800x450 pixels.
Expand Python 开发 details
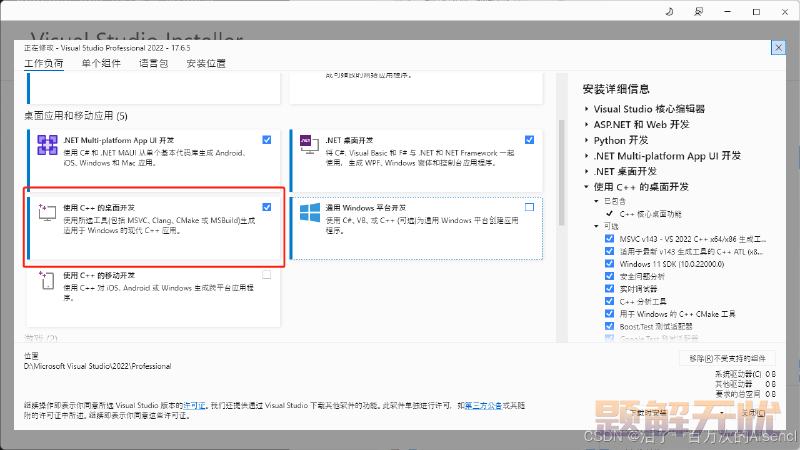587,140
